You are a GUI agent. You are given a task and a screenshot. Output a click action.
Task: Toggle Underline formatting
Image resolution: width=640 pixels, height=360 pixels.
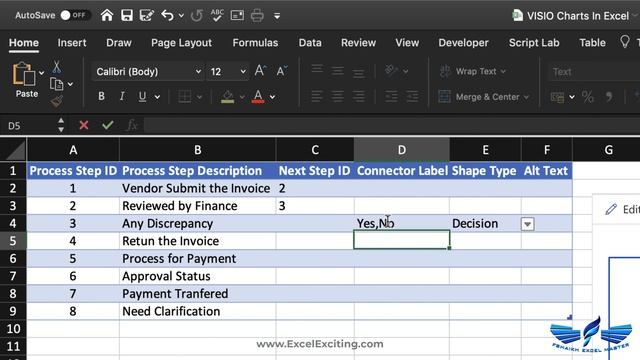pos(142,97)
